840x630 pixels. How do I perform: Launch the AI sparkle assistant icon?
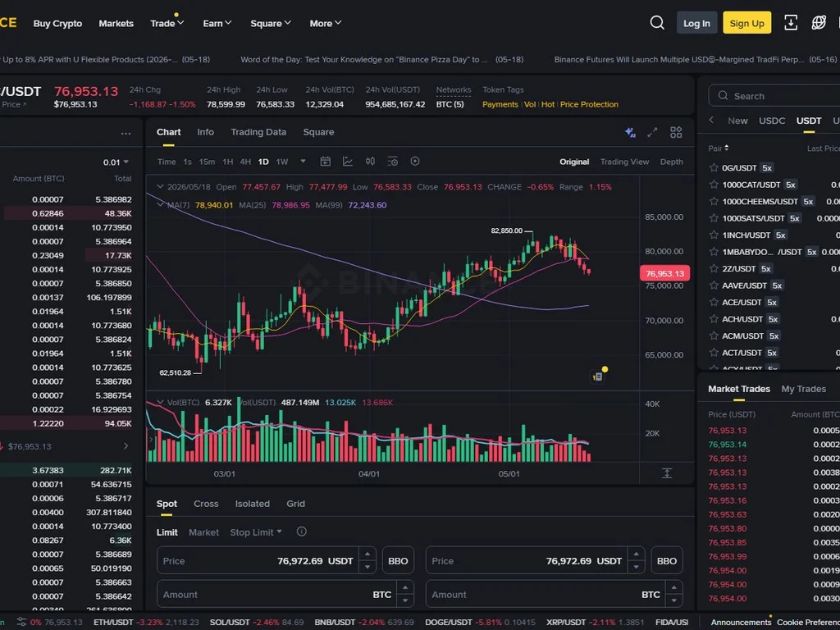click(630, 132)
